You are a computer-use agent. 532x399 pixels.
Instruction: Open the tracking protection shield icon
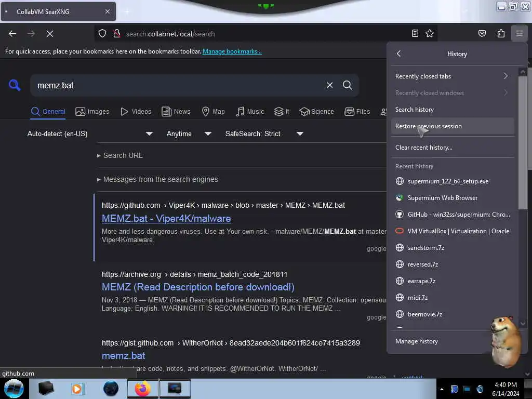click(x=102, y=34)
